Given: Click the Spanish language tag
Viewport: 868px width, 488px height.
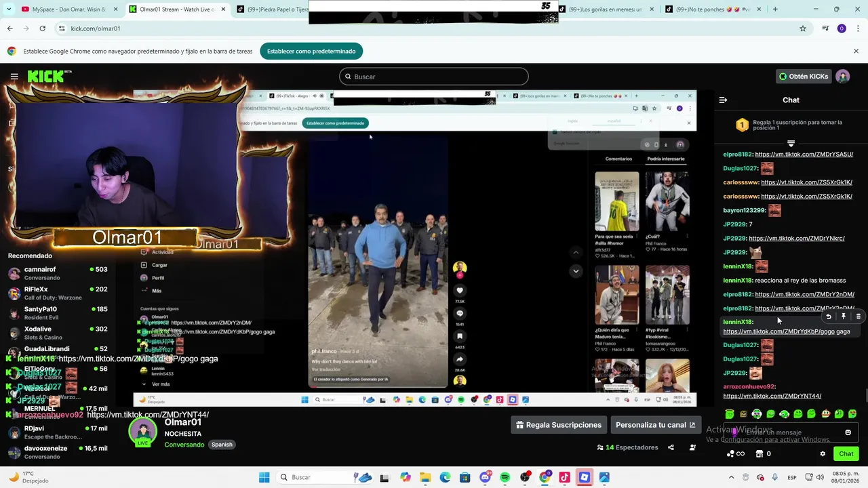Looking at the screenshot, I should click(222, 445).
